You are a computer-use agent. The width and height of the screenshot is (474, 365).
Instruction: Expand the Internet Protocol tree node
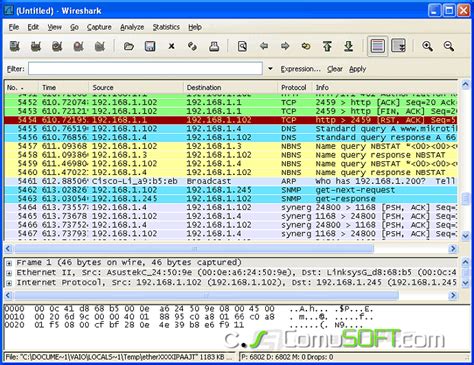coord(9,283)
